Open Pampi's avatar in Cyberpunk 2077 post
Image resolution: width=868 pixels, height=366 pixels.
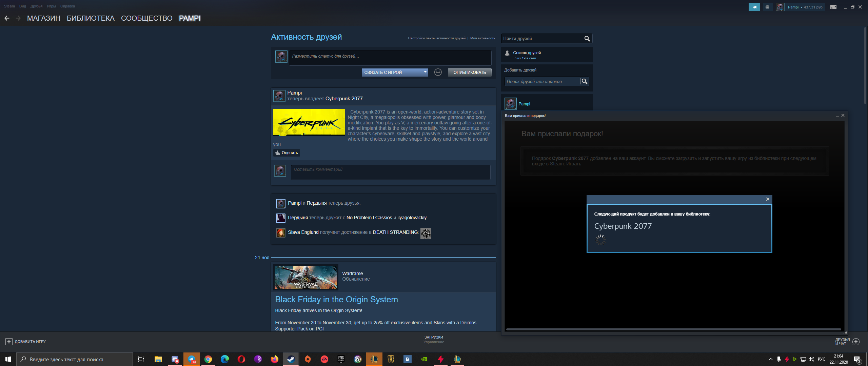pyautogui.click(x=279, y=96)
